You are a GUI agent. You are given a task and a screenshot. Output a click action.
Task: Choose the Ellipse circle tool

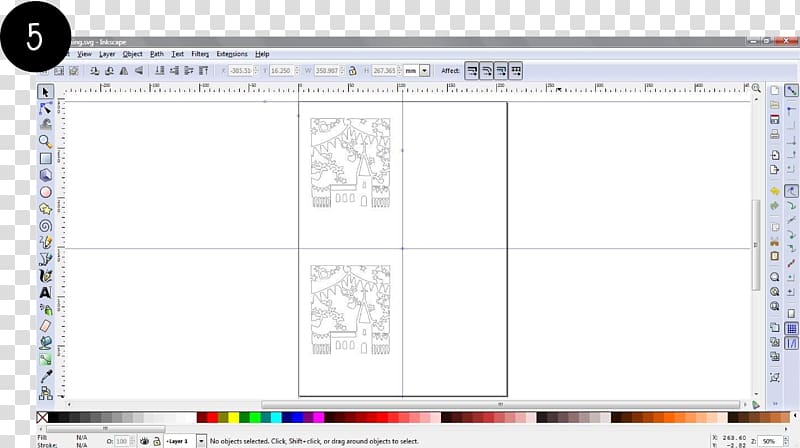pyautogui.click(x=45, y=192)
